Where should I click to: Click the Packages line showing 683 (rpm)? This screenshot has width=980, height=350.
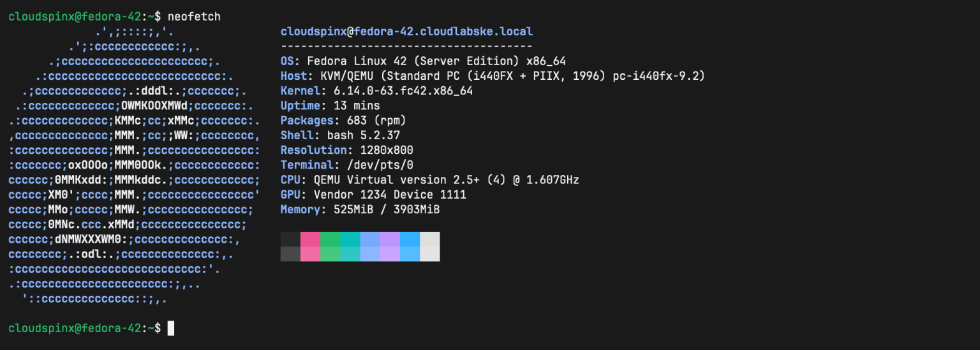pyautogui.click(x=343, y=120)
